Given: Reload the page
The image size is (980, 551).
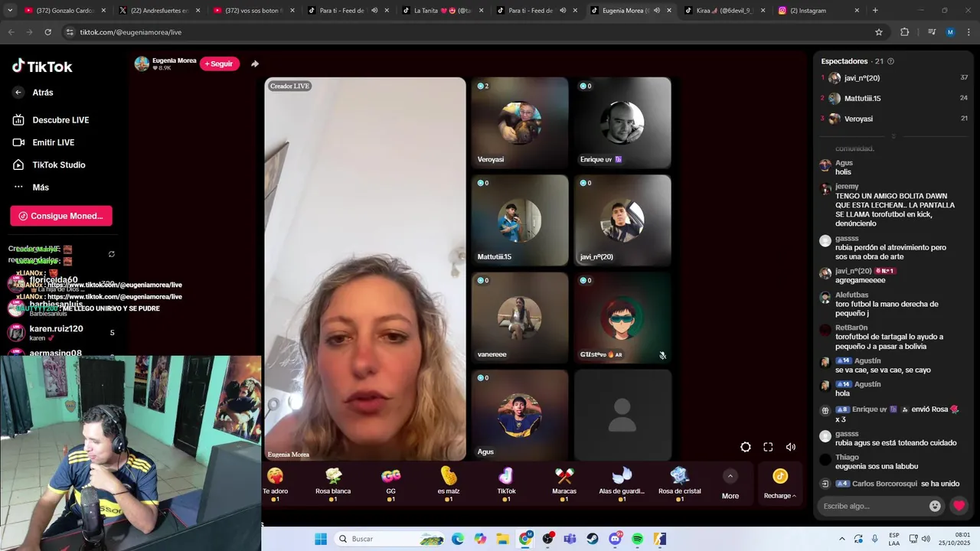Looking at the screenshot, I should click(47, 32).
